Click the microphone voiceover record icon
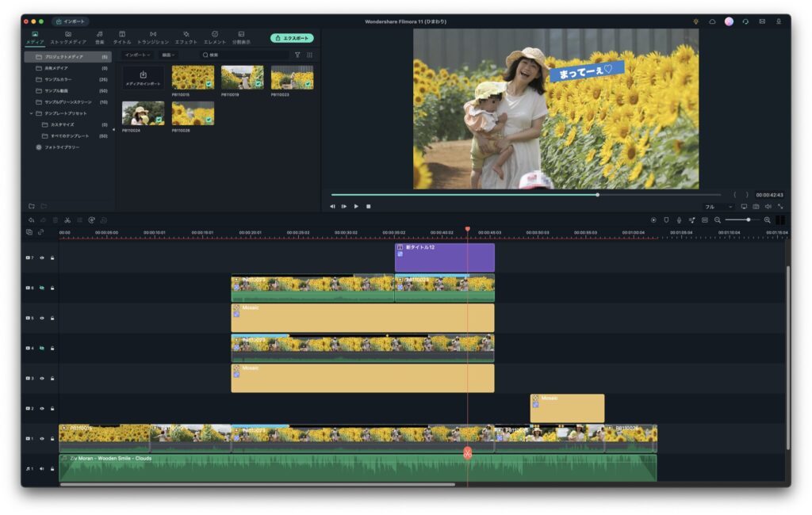The height and width of the screenshot is (515, 812). (x=679, y=219)
